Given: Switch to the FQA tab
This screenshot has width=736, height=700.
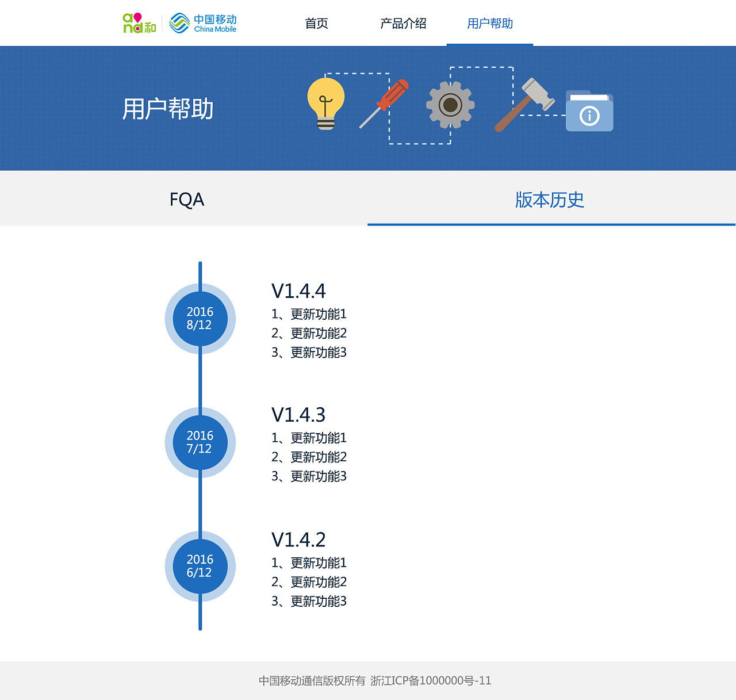Looking at the screenshot, I should [185, 200].
